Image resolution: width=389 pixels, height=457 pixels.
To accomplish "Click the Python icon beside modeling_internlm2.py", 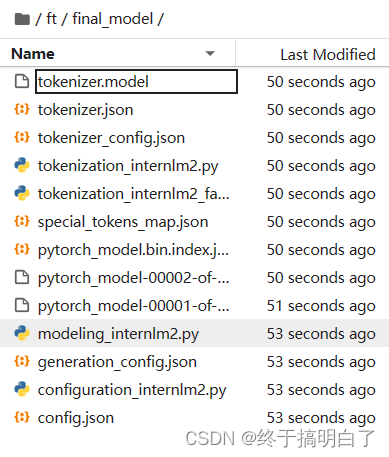I will [22, 333].
